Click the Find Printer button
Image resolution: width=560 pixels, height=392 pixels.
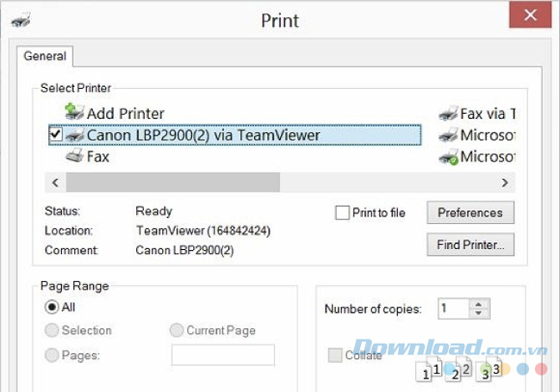[x=470, y=245]
